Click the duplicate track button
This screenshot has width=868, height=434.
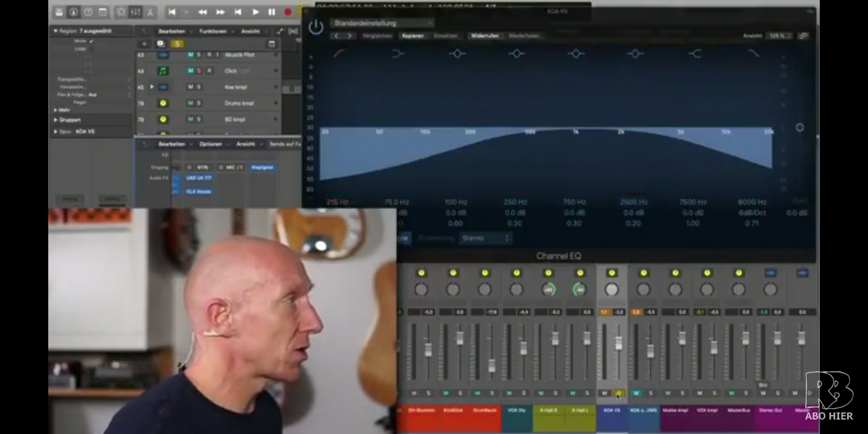(160, 44)
